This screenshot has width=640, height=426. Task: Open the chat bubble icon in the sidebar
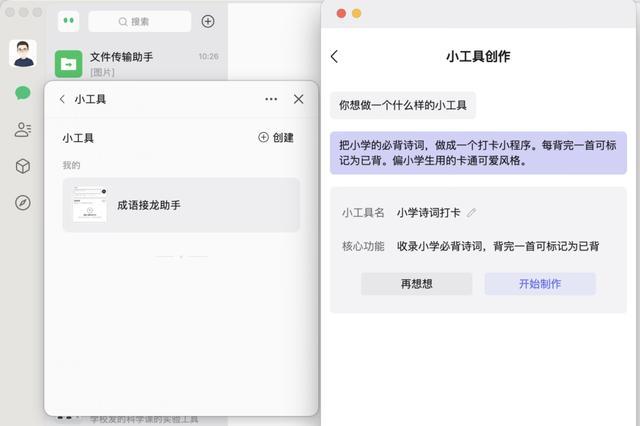(x=23, y=93)
